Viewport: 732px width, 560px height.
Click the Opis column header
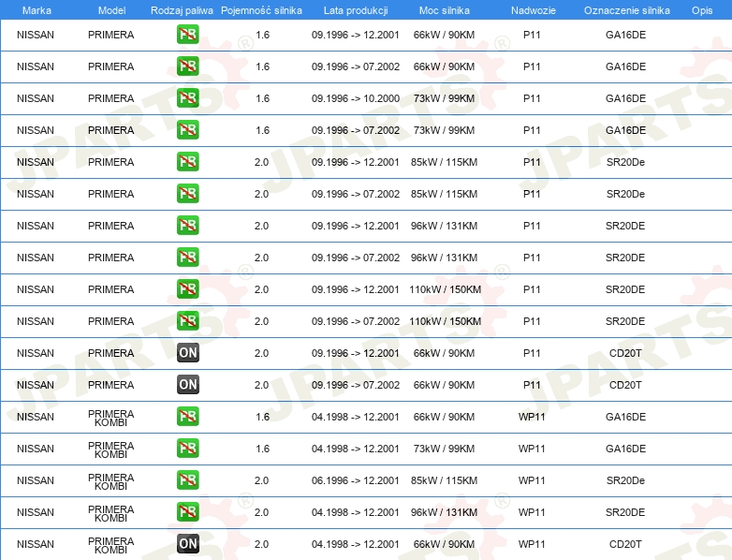pyautogui.click(x=702, y=10)
